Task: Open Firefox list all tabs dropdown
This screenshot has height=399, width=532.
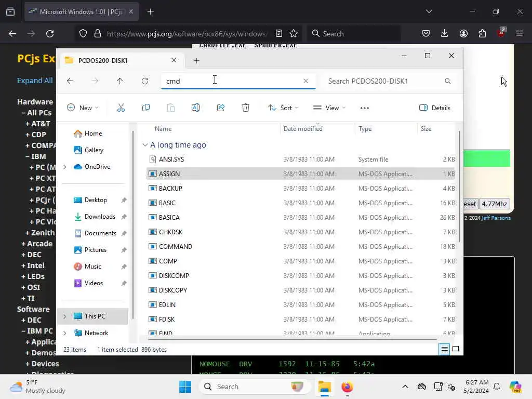Action: coord(429,11)
